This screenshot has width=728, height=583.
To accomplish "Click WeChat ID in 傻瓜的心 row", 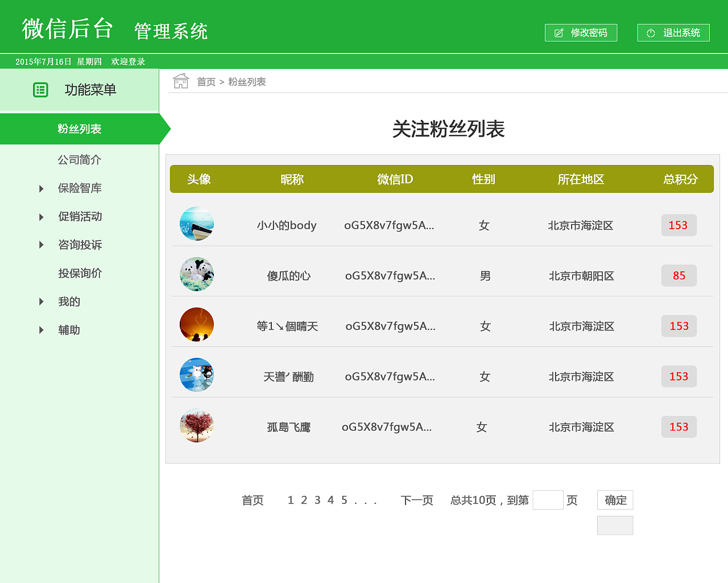I will click(x=390, y=276).
